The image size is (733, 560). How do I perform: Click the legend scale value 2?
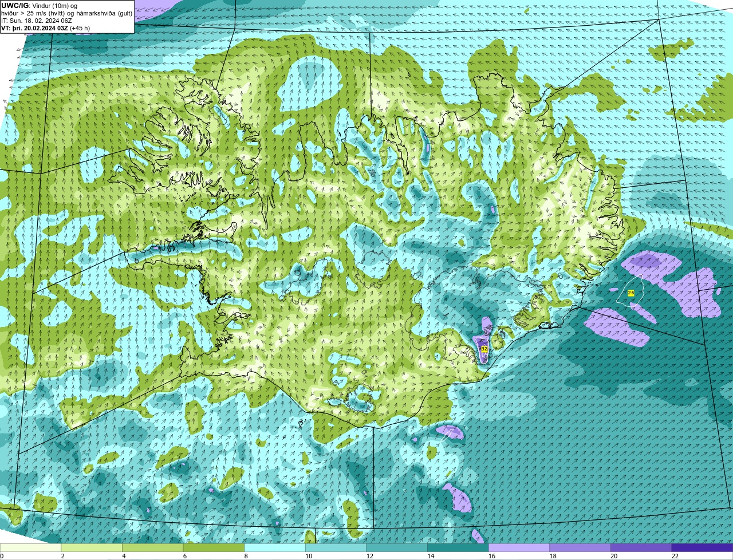pyautogui.click(x=62, y=556)
